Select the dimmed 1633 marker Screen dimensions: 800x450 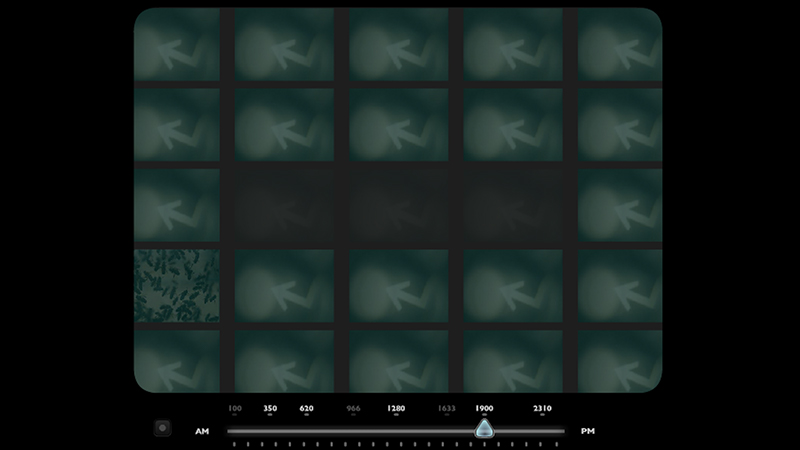click(447, 409)
